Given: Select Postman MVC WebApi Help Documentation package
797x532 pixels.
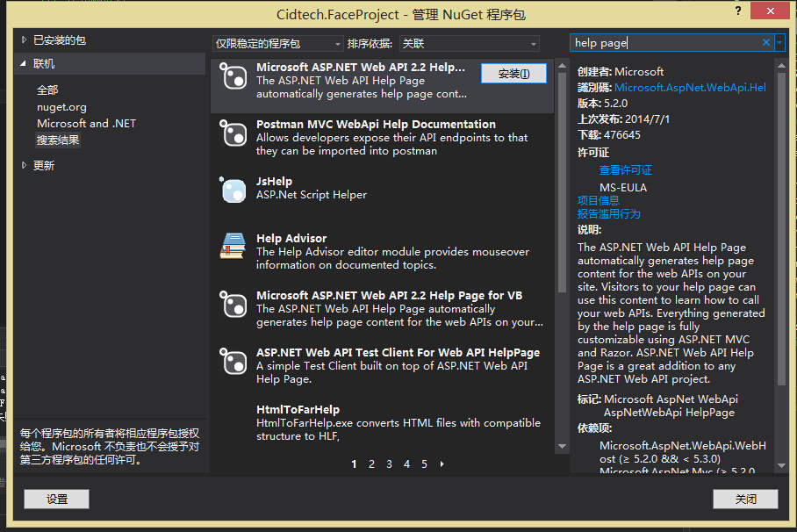Looking at the screenshot, I should [382, 137].
